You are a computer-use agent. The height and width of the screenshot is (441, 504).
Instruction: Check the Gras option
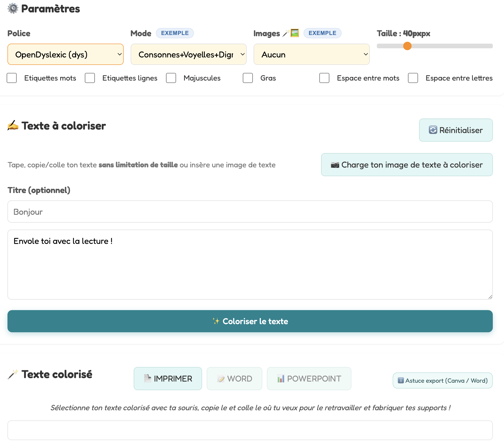click(248, 78)
